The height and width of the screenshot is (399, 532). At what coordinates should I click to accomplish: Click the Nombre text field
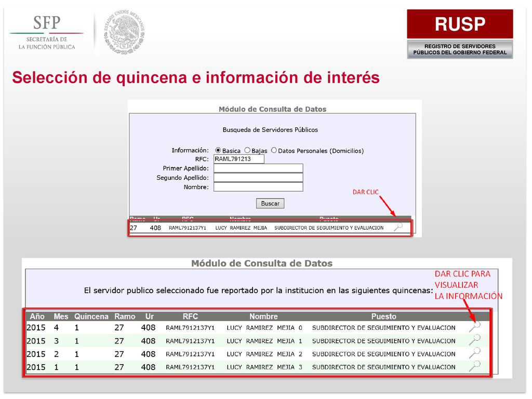[258, 187]
